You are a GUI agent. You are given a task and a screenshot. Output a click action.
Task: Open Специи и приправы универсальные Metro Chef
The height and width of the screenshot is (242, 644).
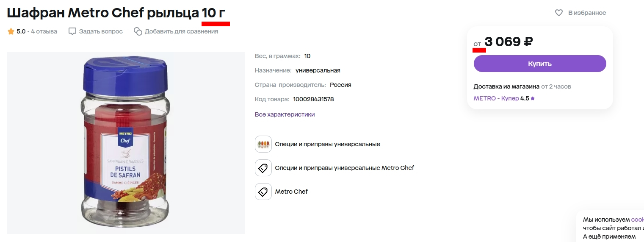coord(345,168)
